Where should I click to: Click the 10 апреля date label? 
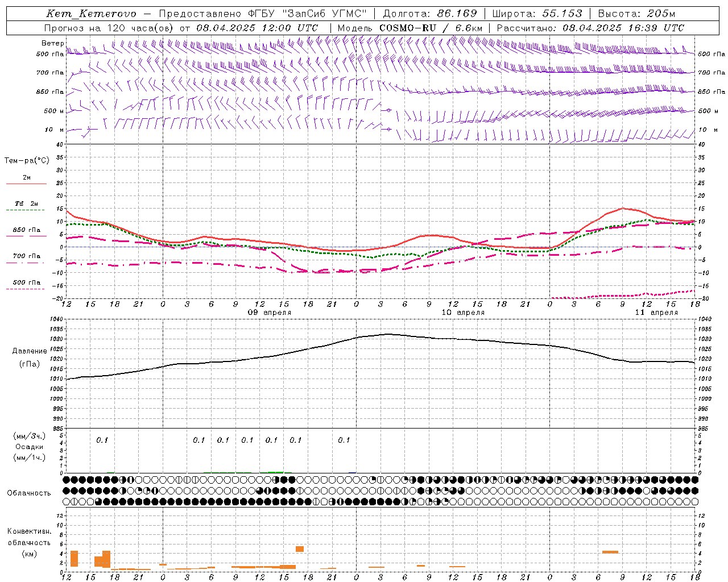[x=463, y=313]
